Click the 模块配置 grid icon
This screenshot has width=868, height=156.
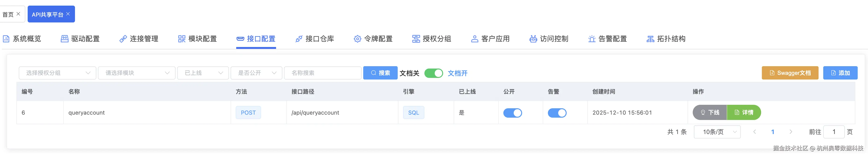[x=182, y=39]
